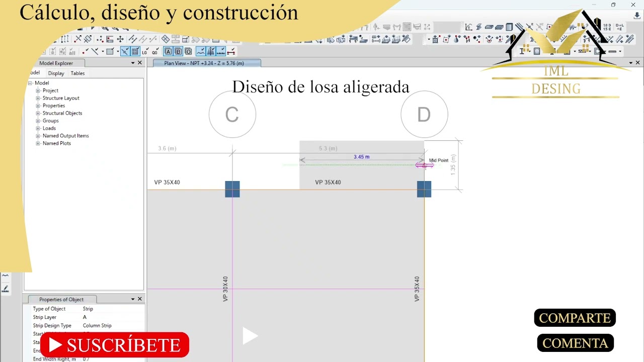Switch to the Display tab
Screen dimensions: 644x362
point(56,73)
